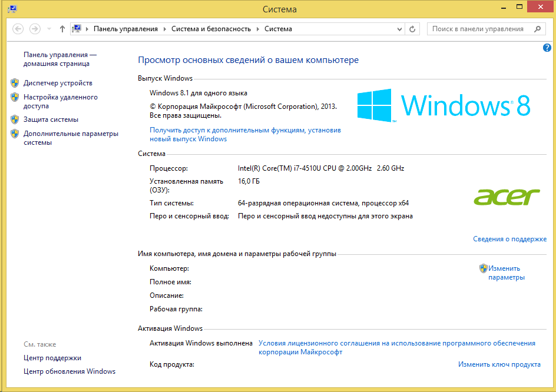
Task: Open Центр обновления Windows
Action: pos(69,371)
